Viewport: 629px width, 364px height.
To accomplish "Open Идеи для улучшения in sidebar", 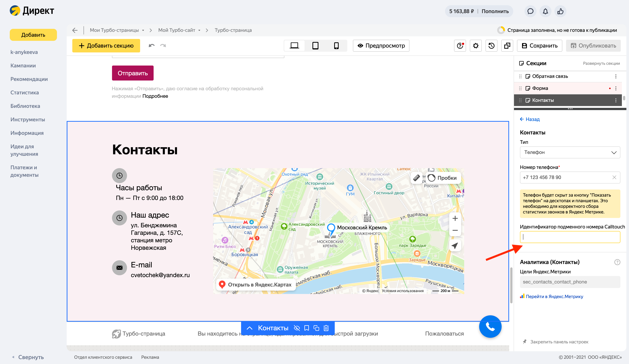I will coord(24,150).
